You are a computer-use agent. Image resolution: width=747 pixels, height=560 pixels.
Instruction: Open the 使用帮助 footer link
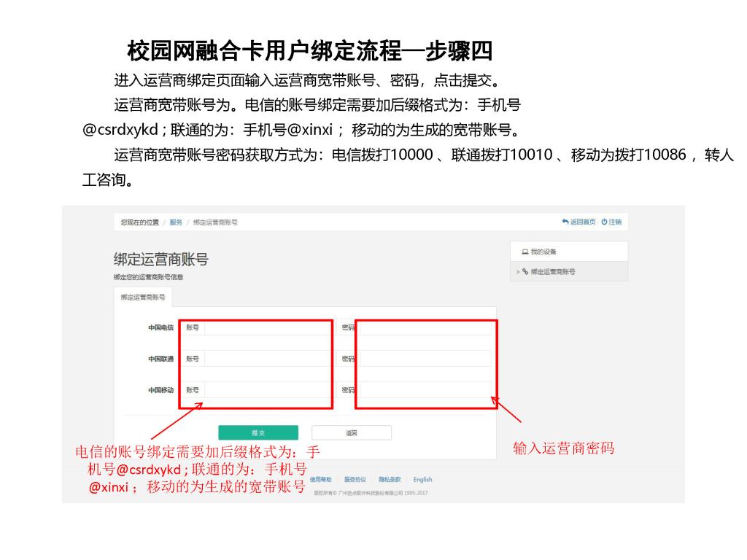coord(320,480)
